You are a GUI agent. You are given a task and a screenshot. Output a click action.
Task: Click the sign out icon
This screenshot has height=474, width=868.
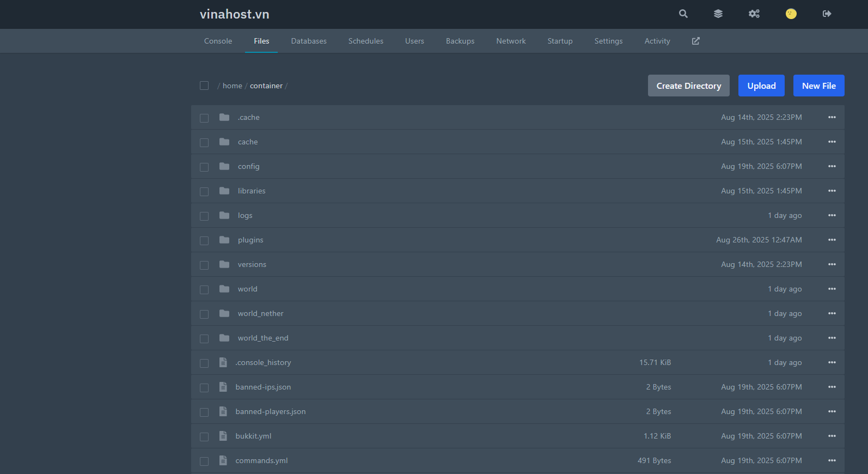[827, 14]
